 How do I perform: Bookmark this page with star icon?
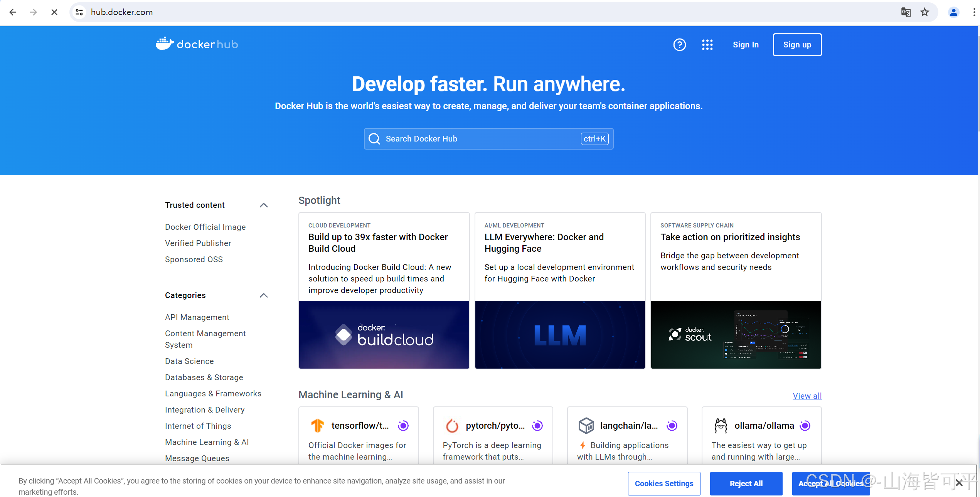(925, 12)
